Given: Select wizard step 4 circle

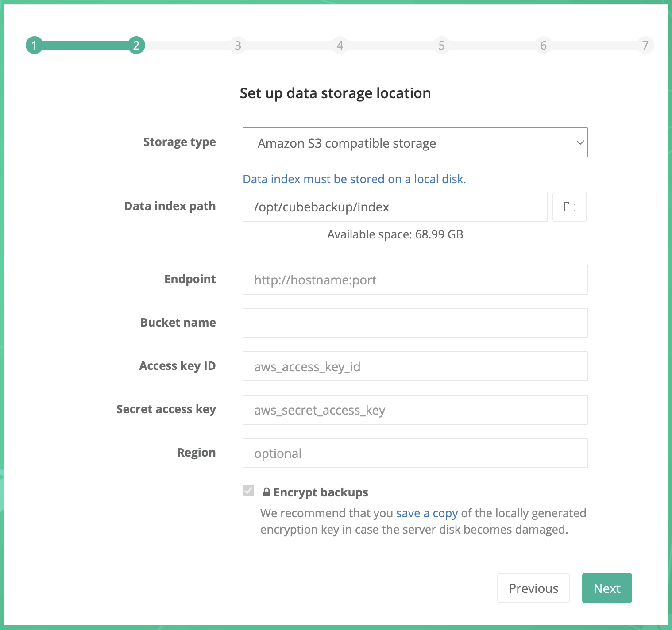Looking at the screenshot, I should pyautogui.click(x=340, y=45).
